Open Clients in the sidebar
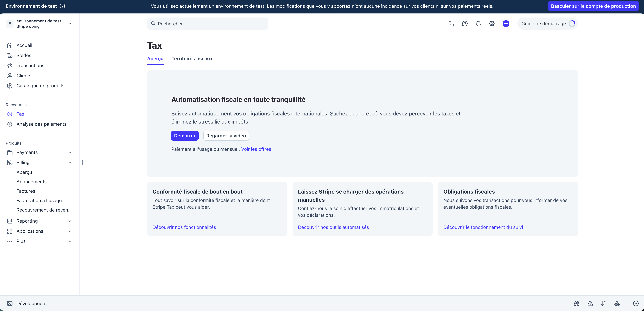 (x=24, y=76)
